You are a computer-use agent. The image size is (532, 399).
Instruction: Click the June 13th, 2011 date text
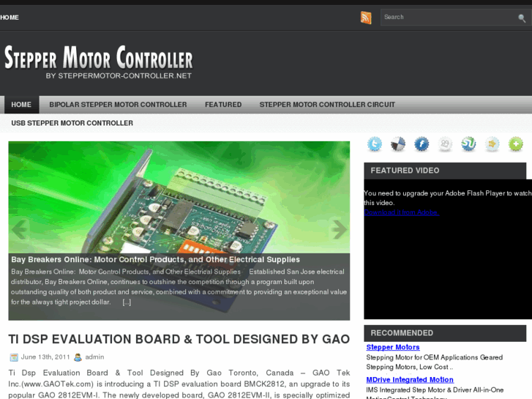[45, 357]
